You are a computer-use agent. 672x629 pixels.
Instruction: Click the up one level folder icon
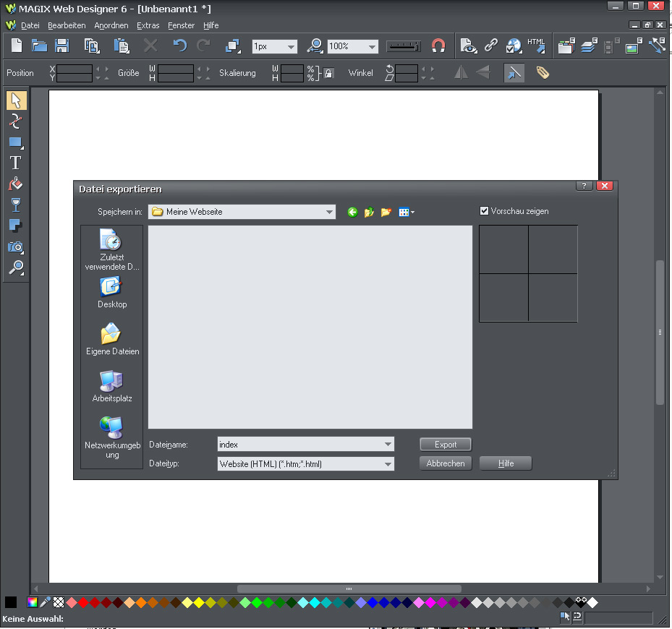(369, 212)
